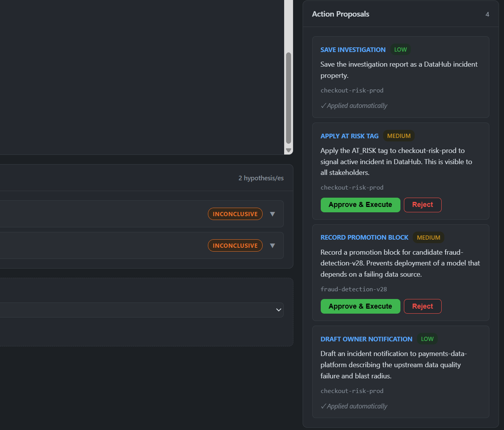The height and width of the screenshot is (430, 504).
Task: Click the scrollbar down arrow in top panel
Action: (288, 150)
